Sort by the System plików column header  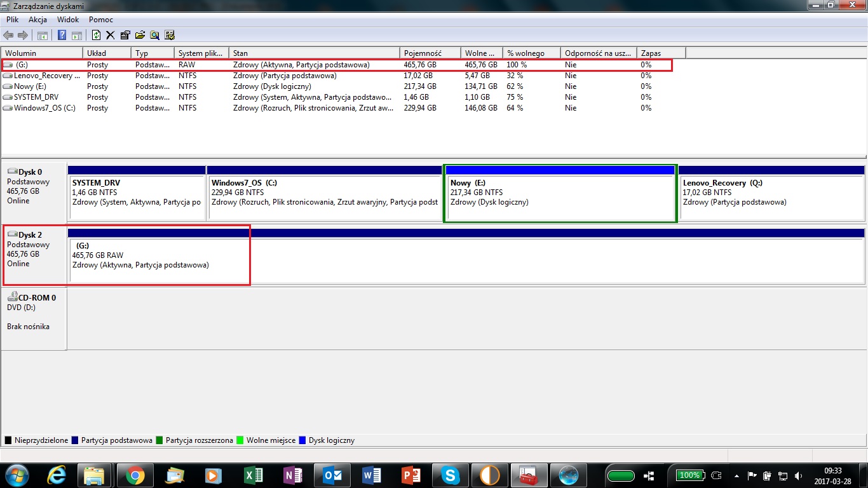tap(201, 53)
